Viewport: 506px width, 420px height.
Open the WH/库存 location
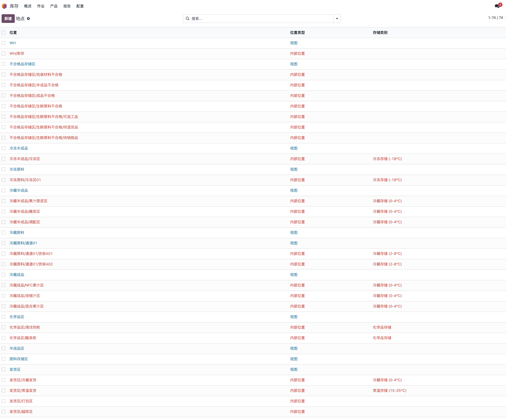(x=17, y=53)
